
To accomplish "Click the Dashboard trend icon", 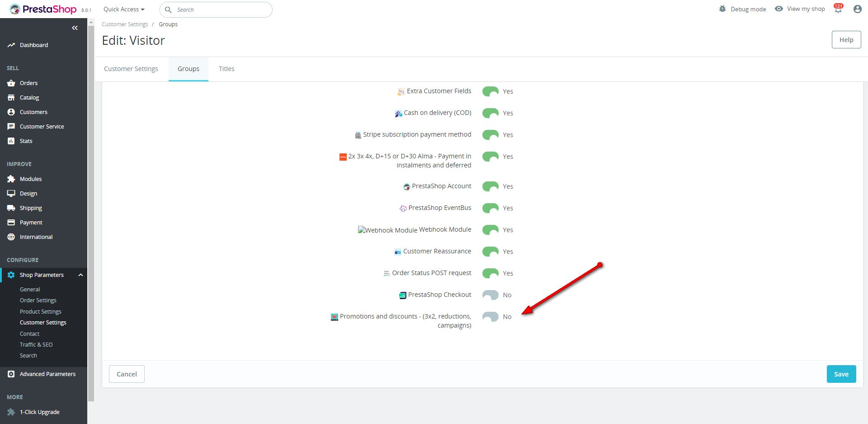I will [11, 45].
